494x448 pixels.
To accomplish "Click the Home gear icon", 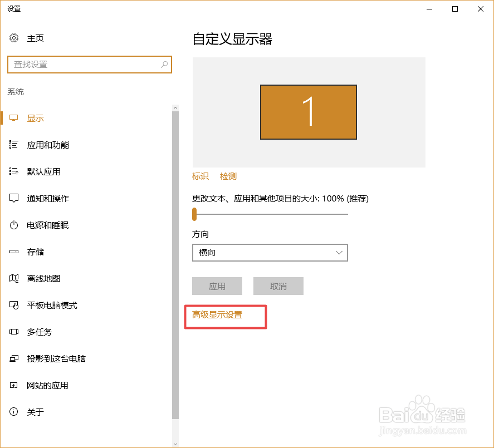I will [x=14, y=38].
